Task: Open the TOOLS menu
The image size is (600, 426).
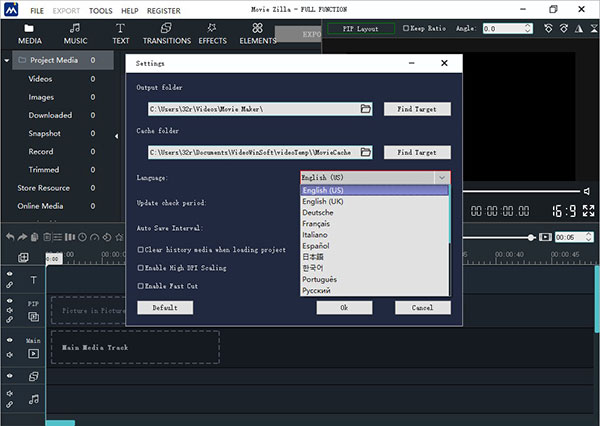Action: (x=100, y=10)
